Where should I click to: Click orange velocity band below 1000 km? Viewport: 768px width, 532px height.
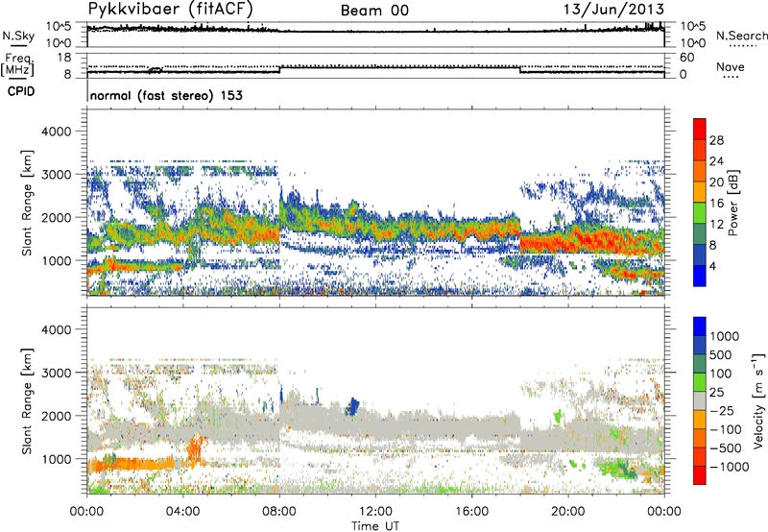(132, 464)
